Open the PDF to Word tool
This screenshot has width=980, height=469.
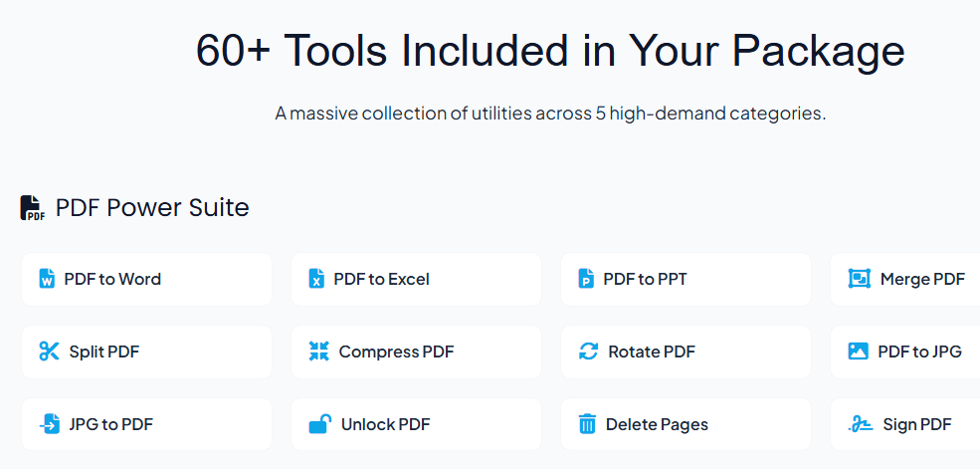146,279
